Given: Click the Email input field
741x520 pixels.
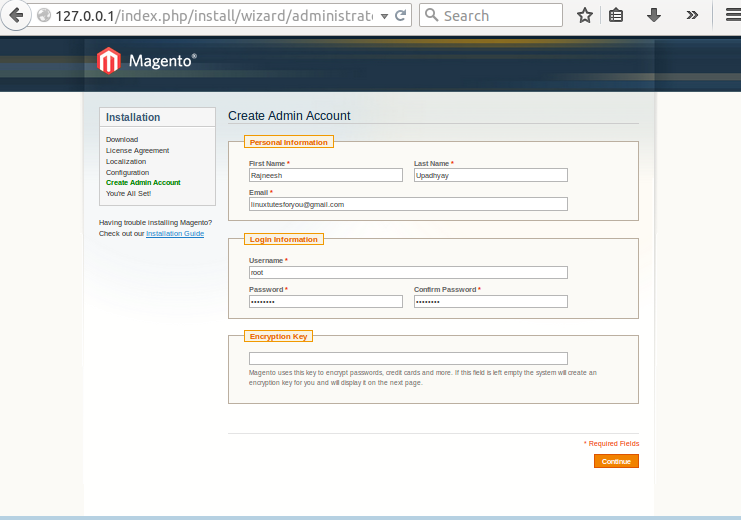Looking at the screenshot, I should [408, 204].
